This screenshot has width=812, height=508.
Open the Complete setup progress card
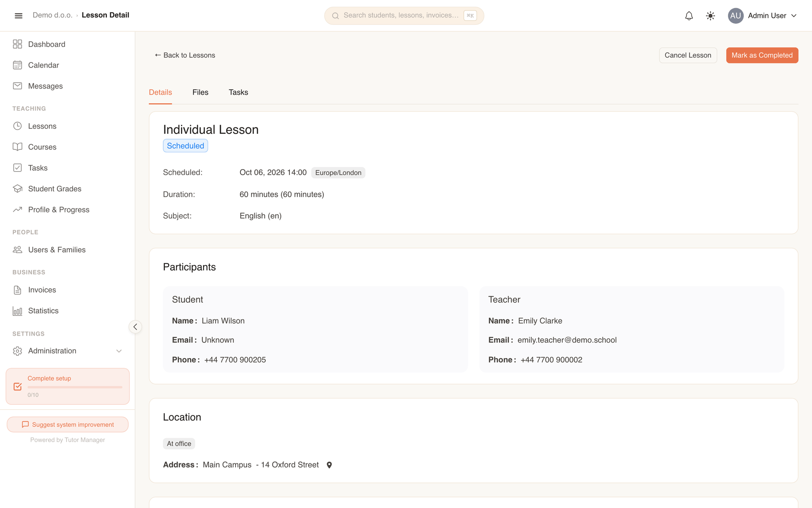click(x=68, y=386)
